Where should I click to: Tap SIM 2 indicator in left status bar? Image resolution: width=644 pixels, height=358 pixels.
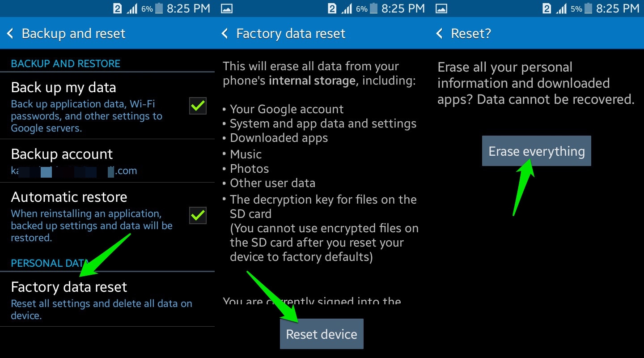117,9
